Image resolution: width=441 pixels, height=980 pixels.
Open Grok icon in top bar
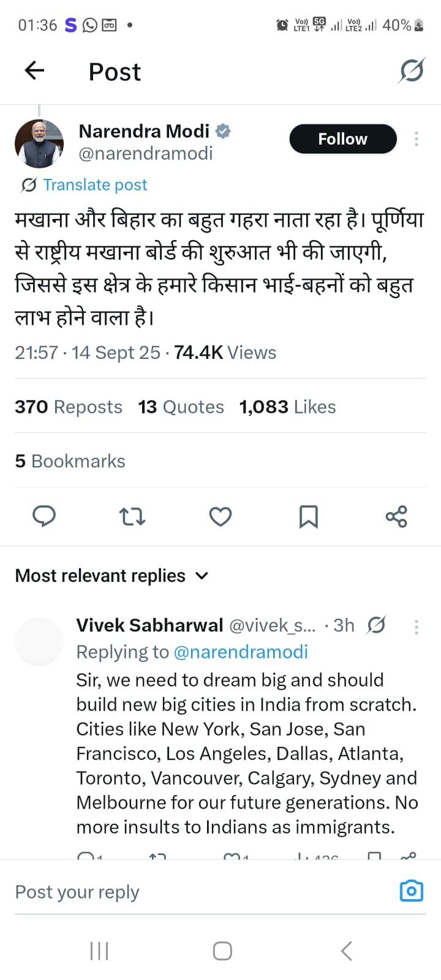point(411,71)
